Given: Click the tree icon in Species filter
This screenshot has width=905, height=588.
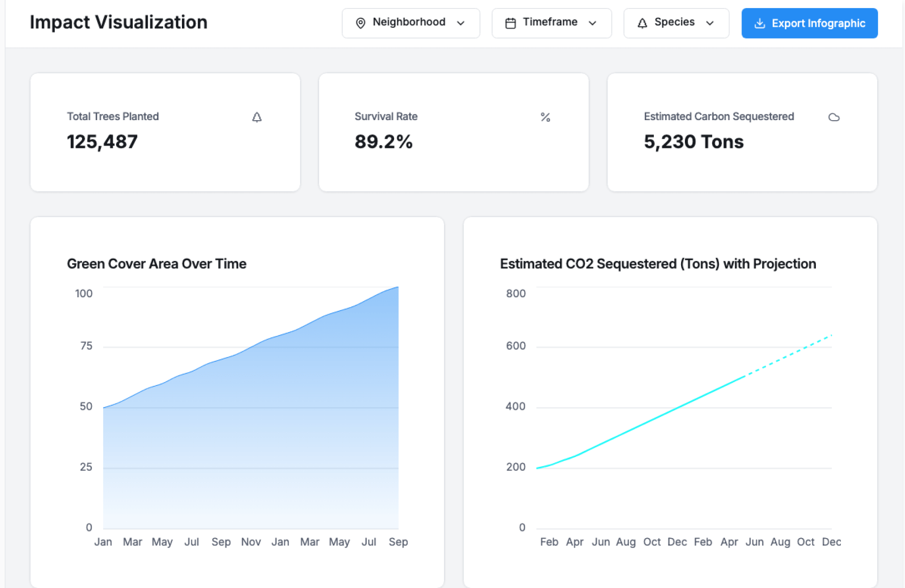Looking at the screenshot, I should [642, 23].
